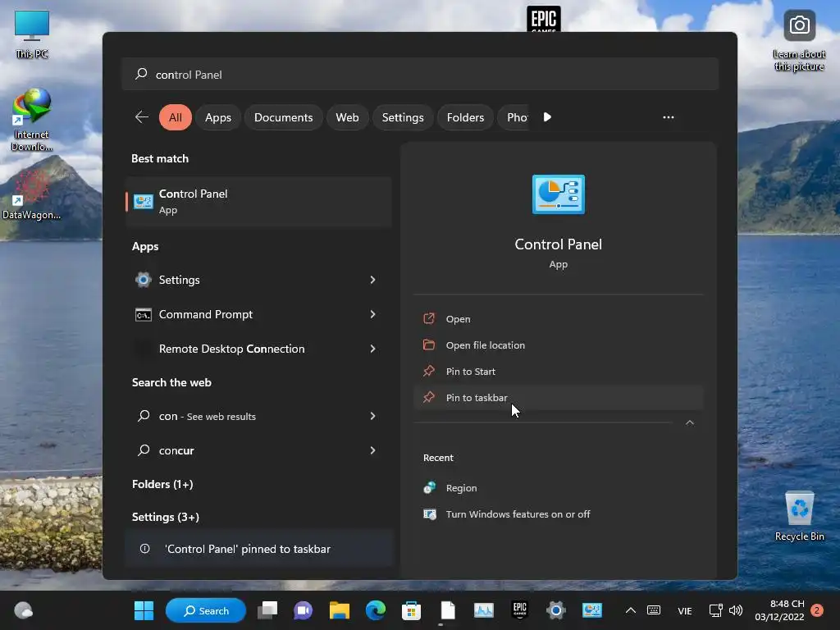Image resolution: width=840 pixels, height=630 pixels.
Task: Click Open file location
Action: coord(558,345)
